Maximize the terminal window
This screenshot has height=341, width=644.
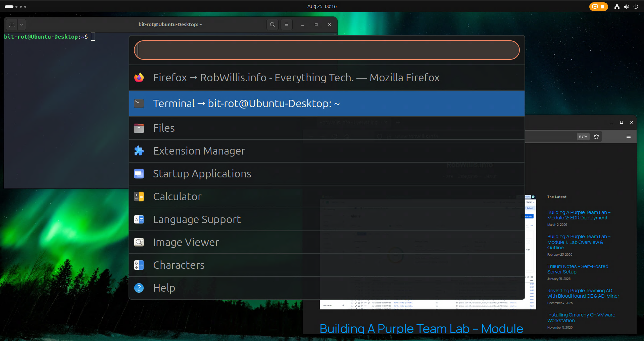click(316, 25)
